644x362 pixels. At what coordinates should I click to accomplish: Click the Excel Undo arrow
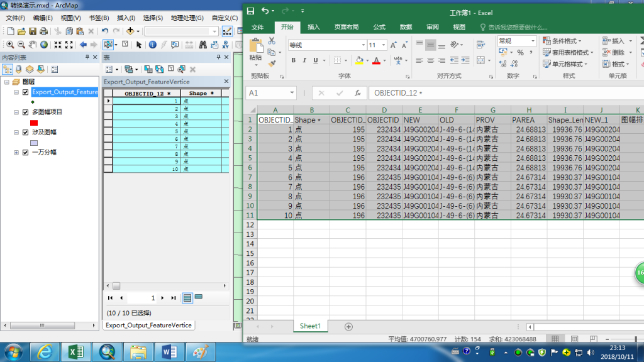click(265, 11)
